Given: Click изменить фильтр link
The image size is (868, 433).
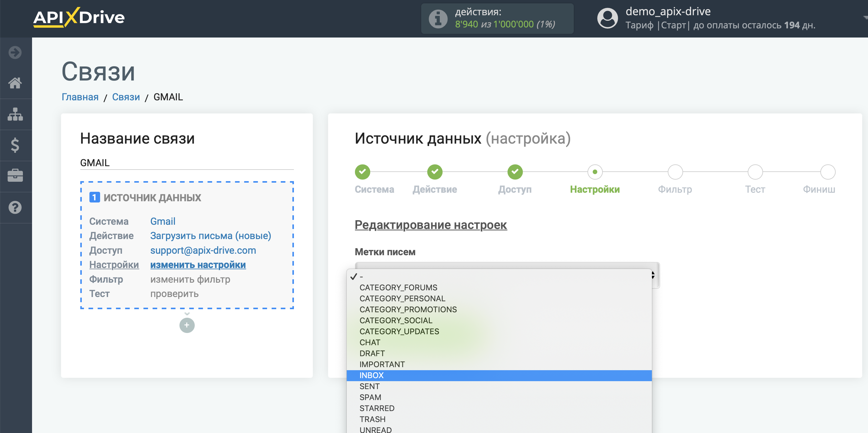Looking at the screenshot, I should pos(190,279).
